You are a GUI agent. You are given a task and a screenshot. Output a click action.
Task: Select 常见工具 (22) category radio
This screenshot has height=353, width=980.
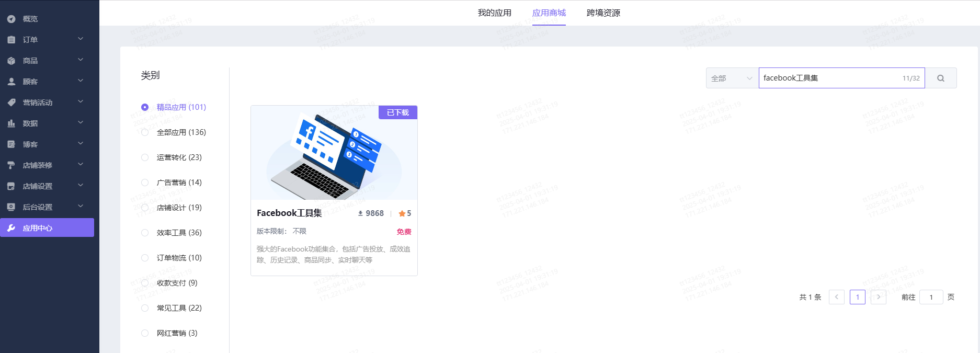pyautogui.click(x=145, y=308)
